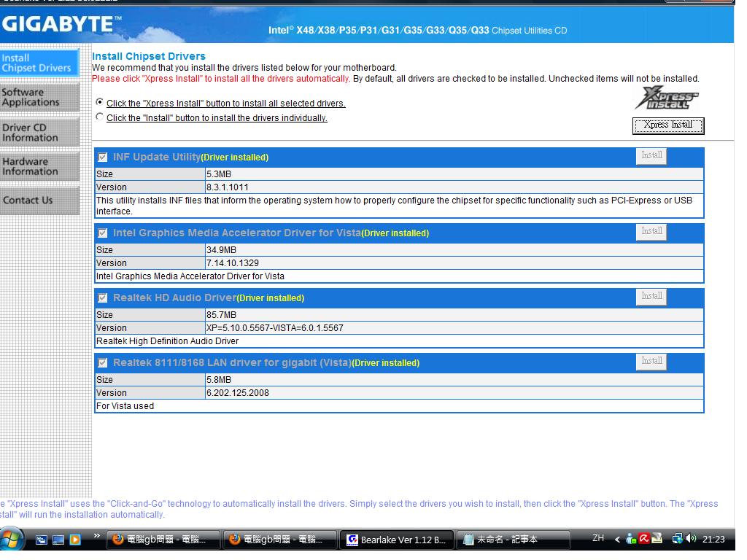
Task: Click the red antivirus tray icon
Action: 645,540
